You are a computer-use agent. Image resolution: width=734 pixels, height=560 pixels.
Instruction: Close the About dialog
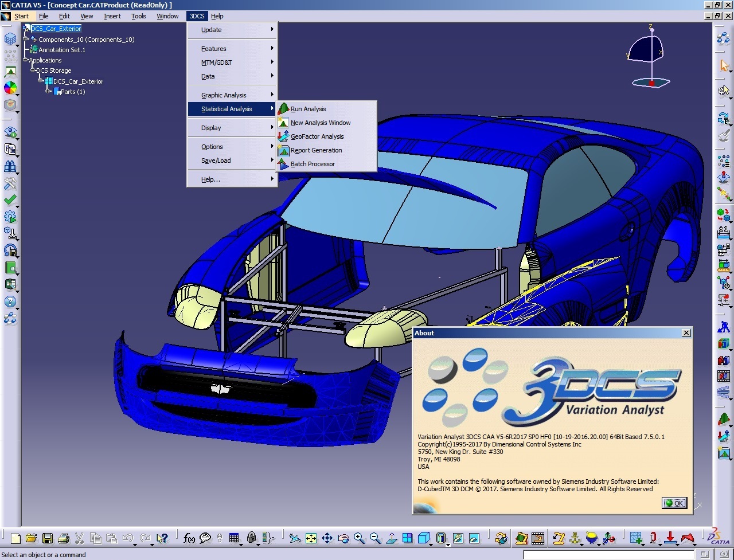tap(686, 333)
